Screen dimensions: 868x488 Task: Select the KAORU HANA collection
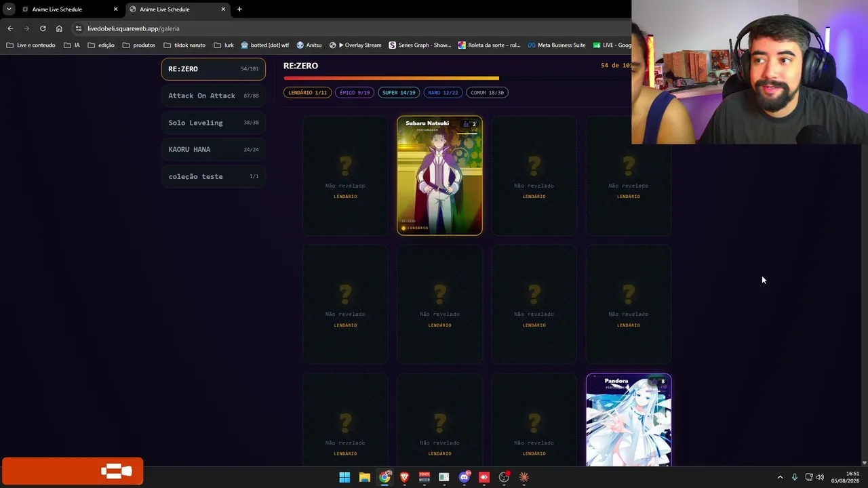[x=214, y=149]
